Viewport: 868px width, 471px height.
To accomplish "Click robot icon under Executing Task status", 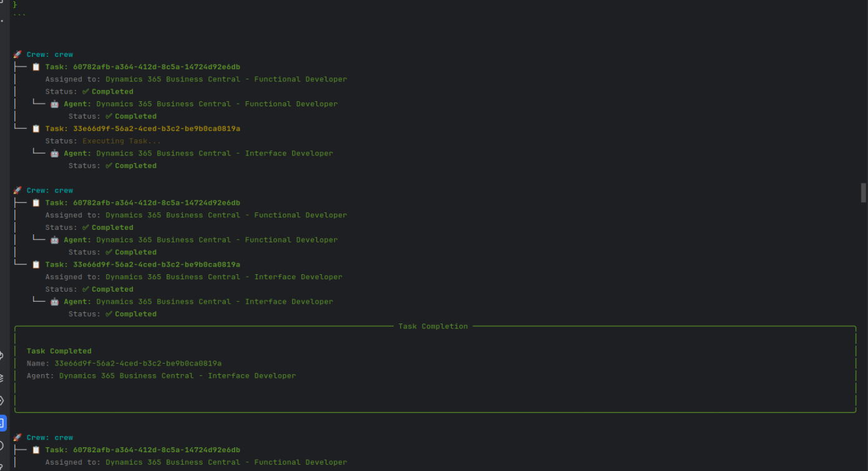I will click(x=54, y=154).
